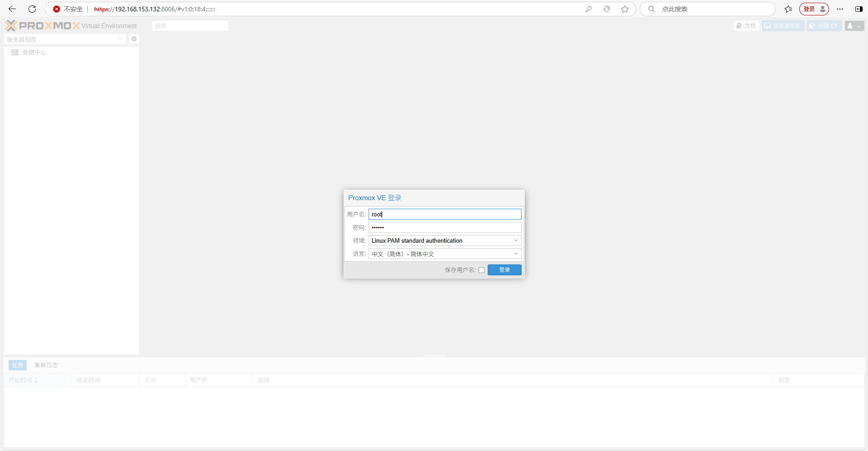868x451 pixels.
Task: Switch to the 集群日志 tab
Action: pos(46,365)
